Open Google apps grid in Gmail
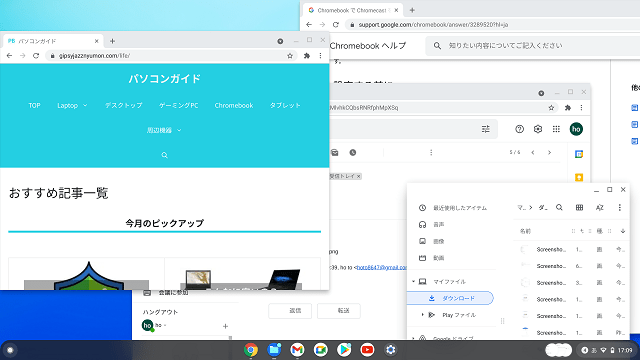This screenshot has width=640, height=360. point(556,129)
